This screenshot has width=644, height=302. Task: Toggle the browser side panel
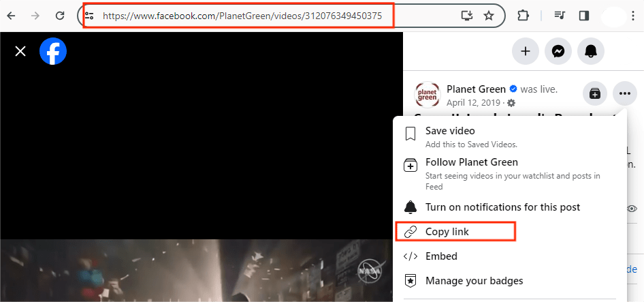583,16
